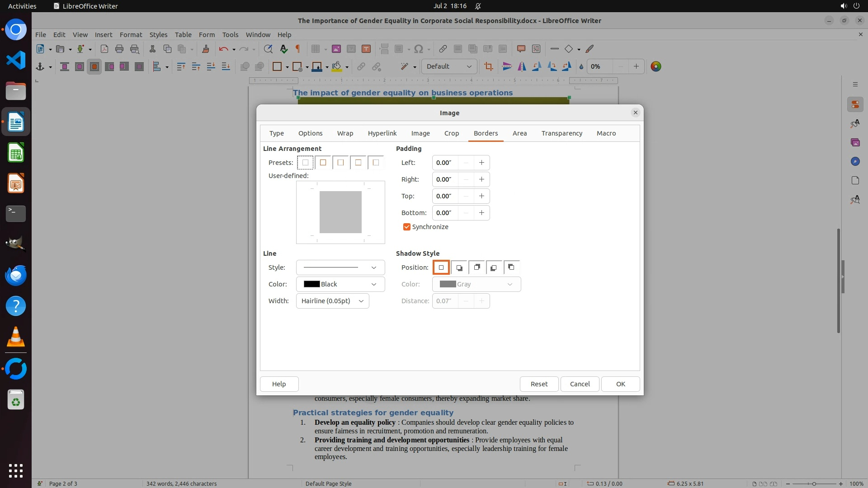Click the zoom slider in status bar
Viewport: 868px width, 488px height.
(813, 483)
